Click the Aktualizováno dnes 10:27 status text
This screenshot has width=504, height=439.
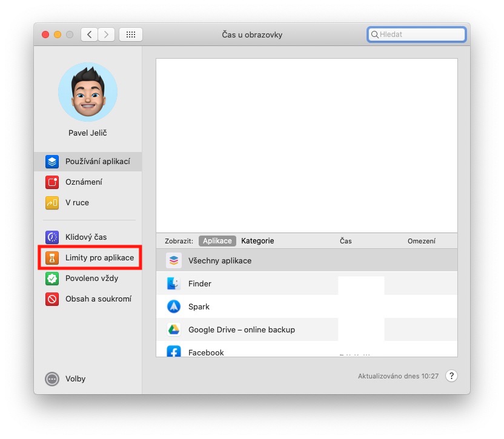point(398,376)
